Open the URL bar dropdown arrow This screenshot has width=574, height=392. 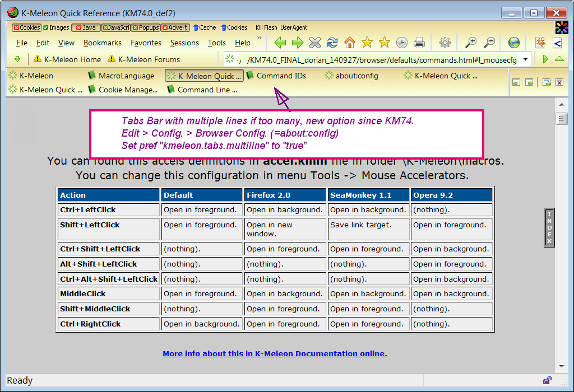tap(526, 59)
